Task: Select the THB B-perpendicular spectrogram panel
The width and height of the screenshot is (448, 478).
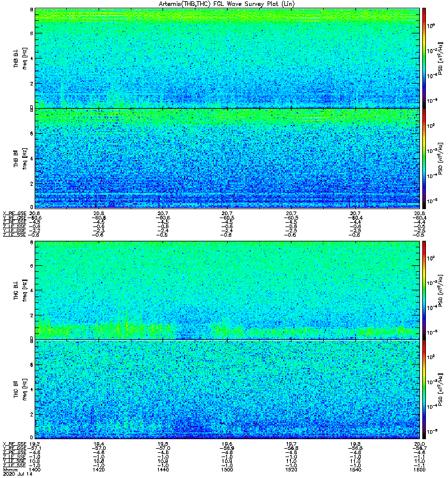Action: [227, 58]
